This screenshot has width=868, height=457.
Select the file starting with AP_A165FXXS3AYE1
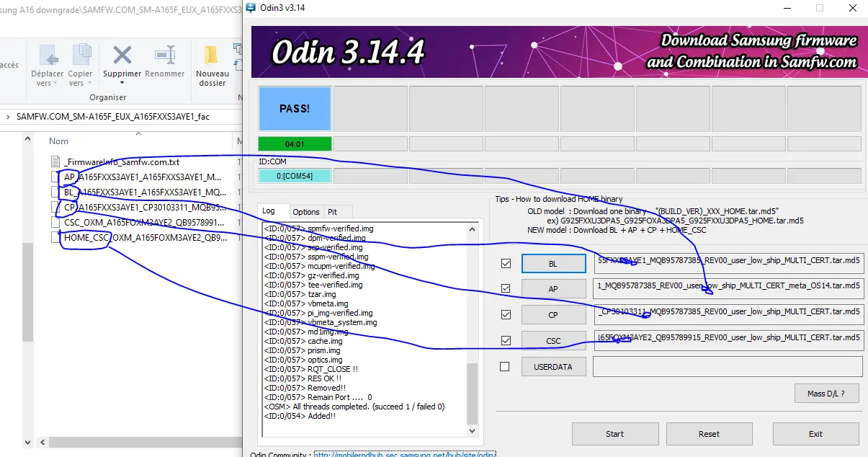pyautogui.click(x=143, y=177)
